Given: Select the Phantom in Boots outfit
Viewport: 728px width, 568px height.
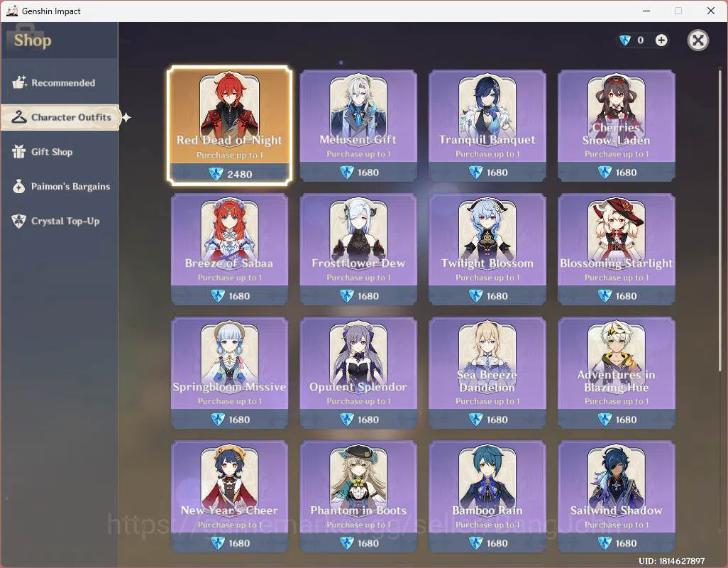Looking at the screenshot, I should (x=358, y=496).
